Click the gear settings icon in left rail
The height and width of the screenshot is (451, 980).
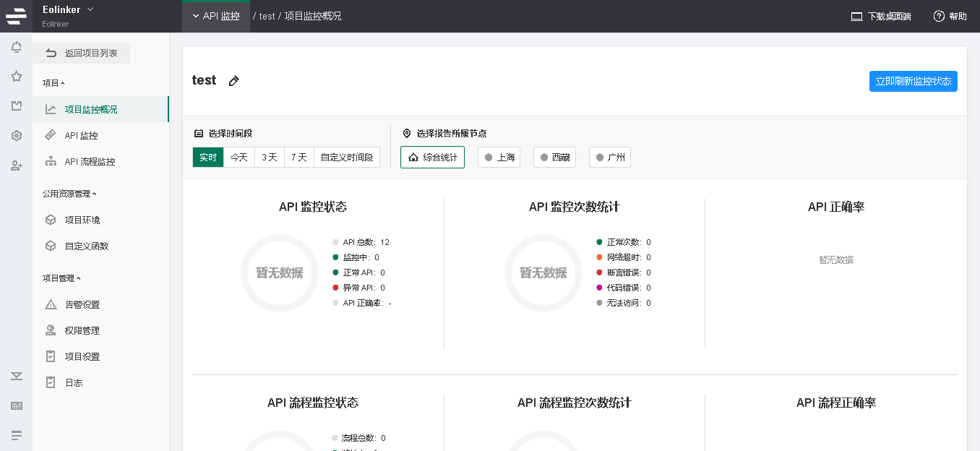click(16, 136)
